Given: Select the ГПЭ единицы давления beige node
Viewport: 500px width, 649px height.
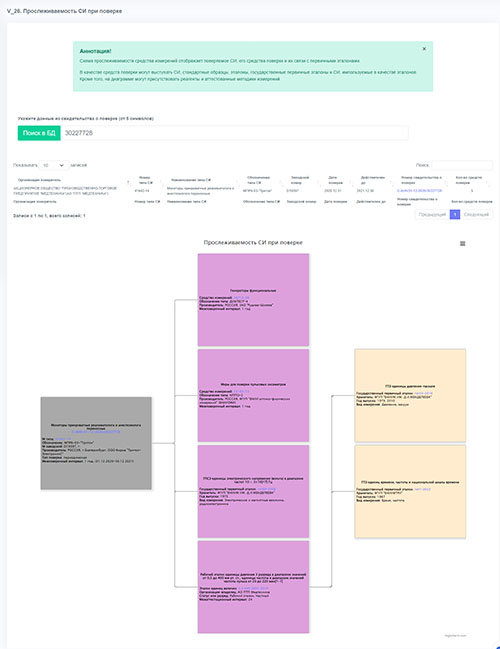Looking at the screenshot, I should 410,395.
